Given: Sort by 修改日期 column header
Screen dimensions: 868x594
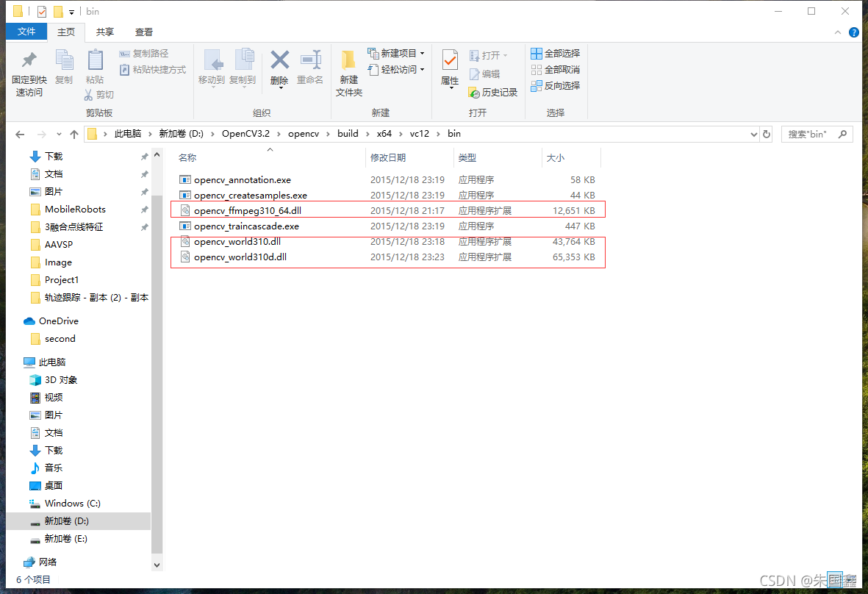Looking at the screenshot, I should [388, 158].
